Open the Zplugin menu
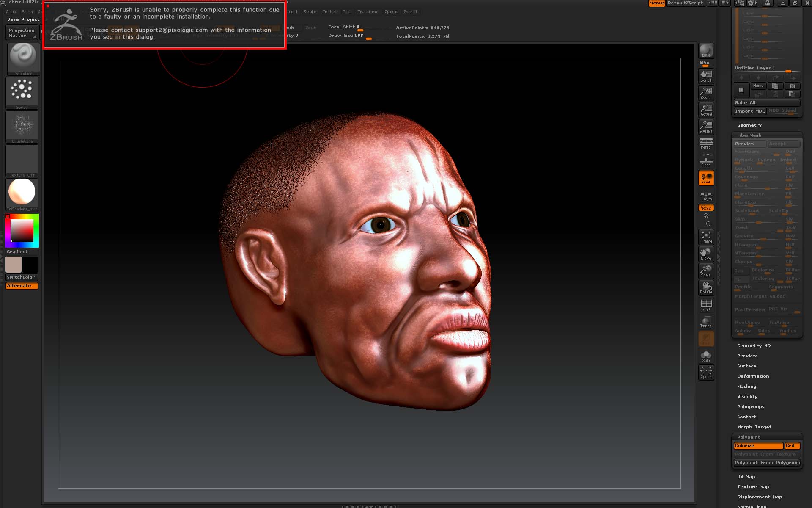The height and width of the screenshot is (508, 812). tap(391, 12)
